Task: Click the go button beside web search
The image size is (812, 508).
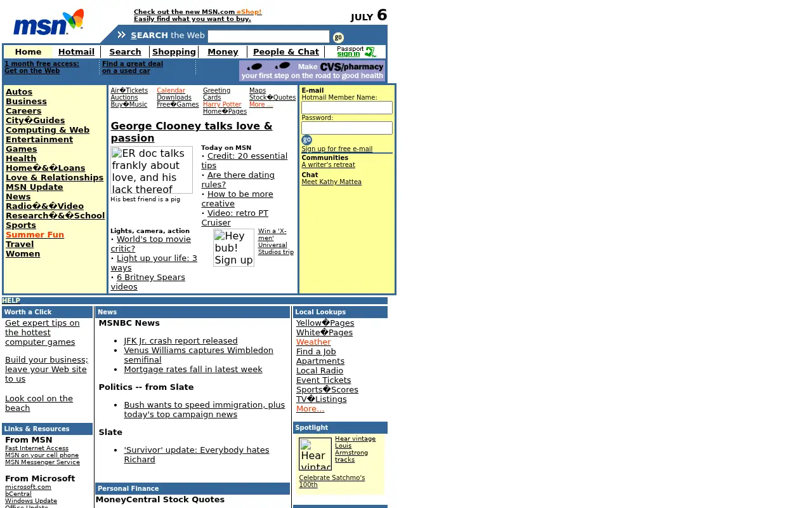Action: click(338, 37)
